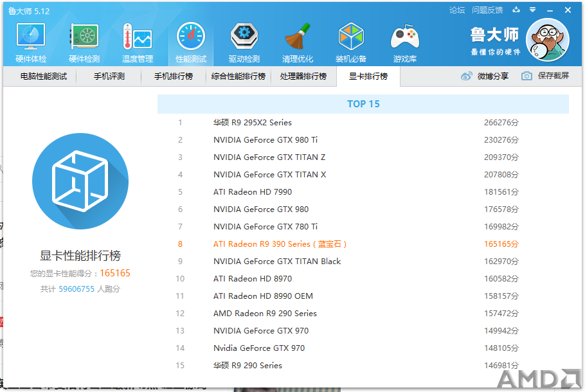Select row ATI Radeon HD 8970
The width and height of the screenshot is (585, 392).
tap(363, 279)
